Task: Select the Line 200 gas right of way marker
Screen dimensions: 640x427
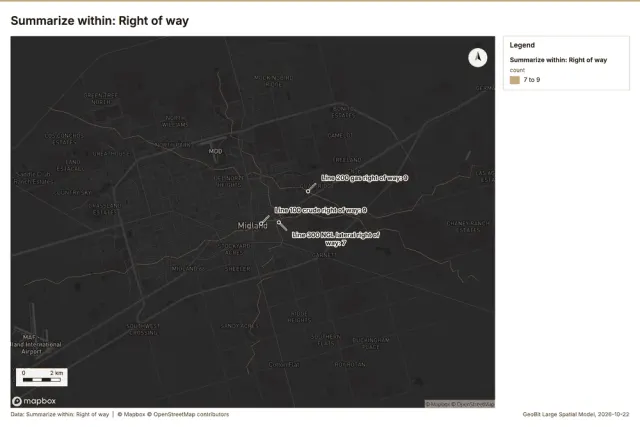Action: point(308,191)
